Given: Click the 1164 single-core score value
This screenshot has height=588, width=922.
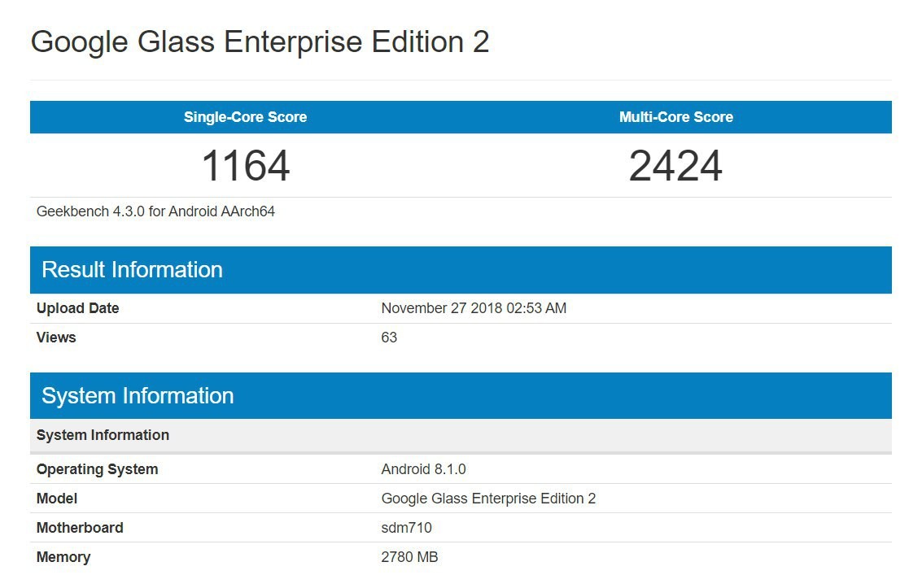Looking at the screenshot, I should (x=246, y=166).
